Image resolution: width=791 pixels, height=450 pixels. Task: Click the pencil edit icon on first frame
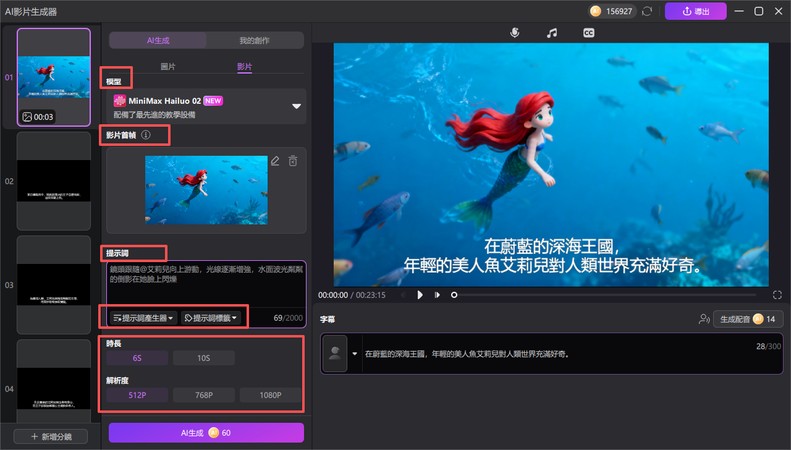[275, 161]
